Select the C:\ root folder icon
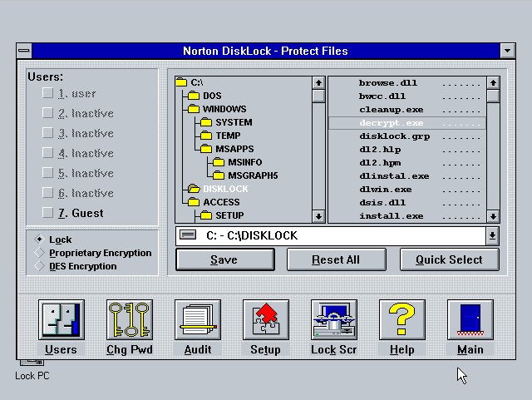This screenshot has width=532, height=400. pos(181,82)
